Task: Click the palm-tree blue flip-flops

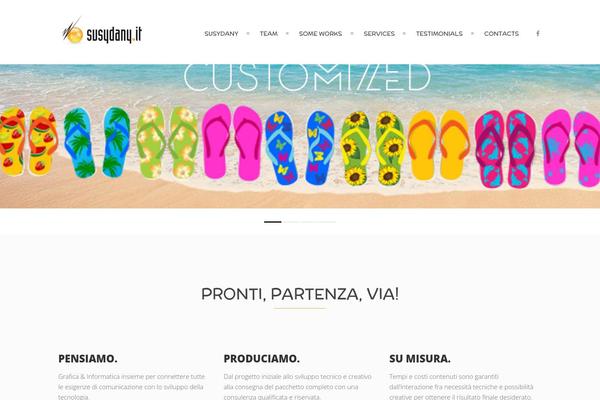Action: (97, 142)
